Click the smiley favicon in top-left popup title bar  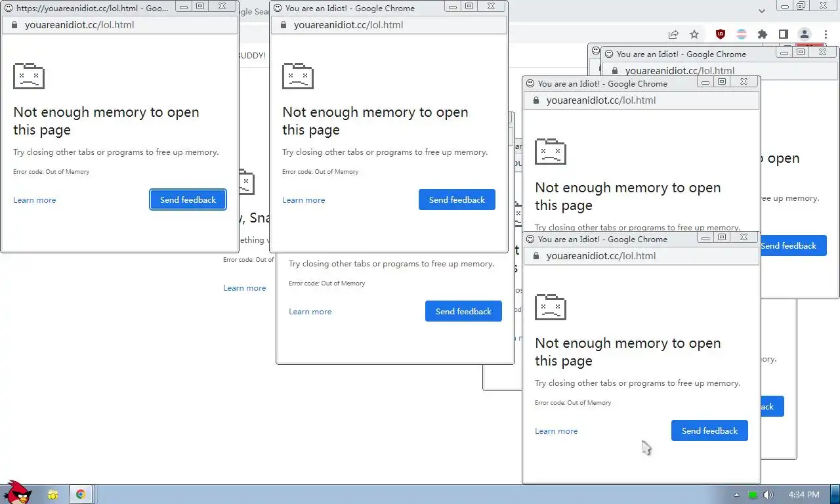click(9, 8)
